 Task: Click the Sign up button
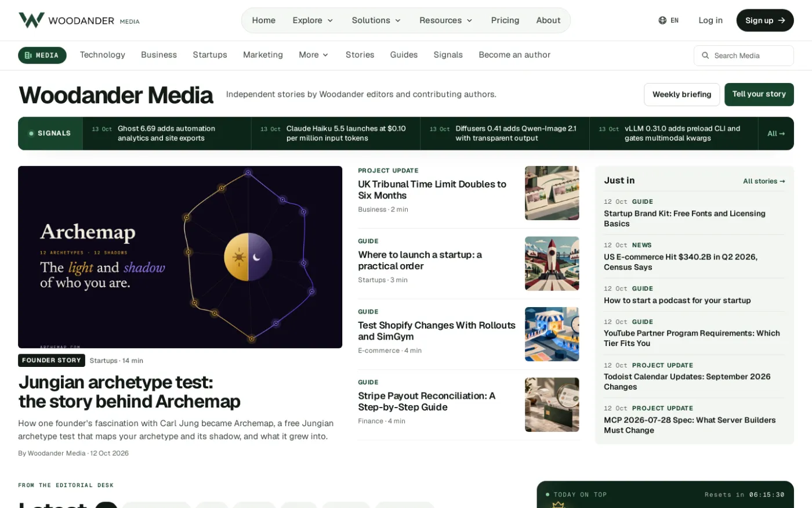[765, 20]
